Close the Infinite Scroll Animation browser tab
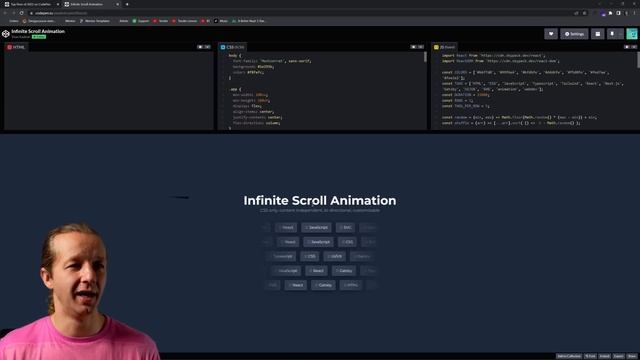Image resolution: width=640 pixels, height=360 pixels. tap(118, 4)
